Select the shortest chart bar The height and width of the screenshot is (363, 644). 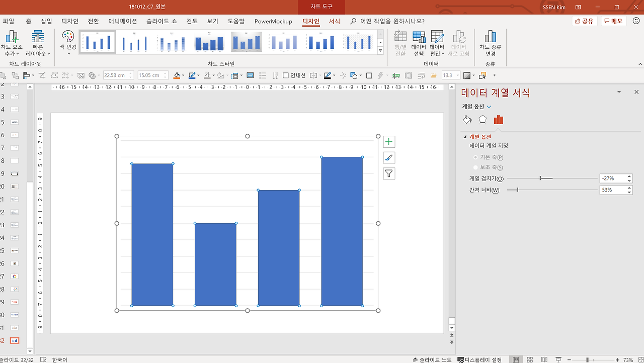coord(215,264)
